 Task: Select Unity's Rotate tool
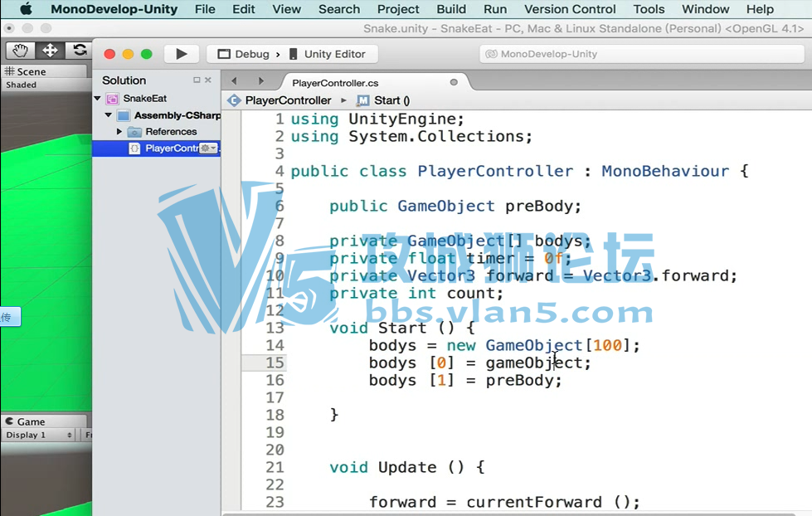(x=80, y=51)
